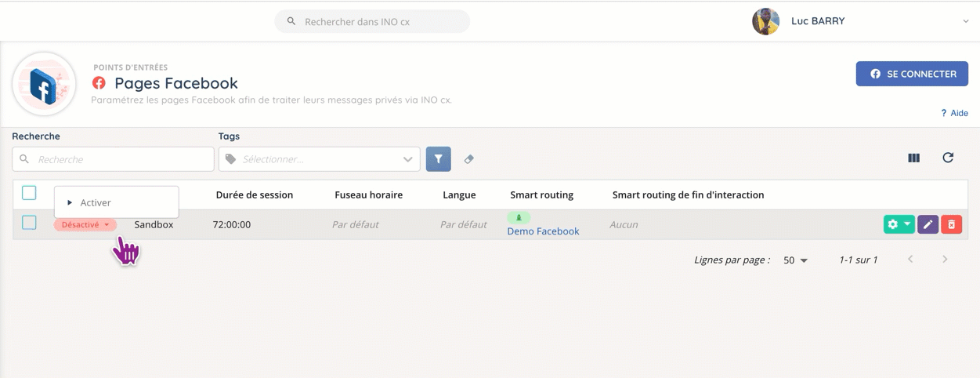Tick the select-all checkbox in header
Screen dimensions: 980x378
(29, 193)
